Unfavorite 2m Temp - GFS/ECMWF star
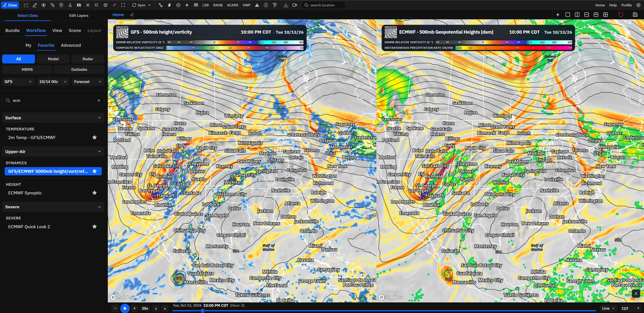The image size is (644, 313). tap(95, 137)
